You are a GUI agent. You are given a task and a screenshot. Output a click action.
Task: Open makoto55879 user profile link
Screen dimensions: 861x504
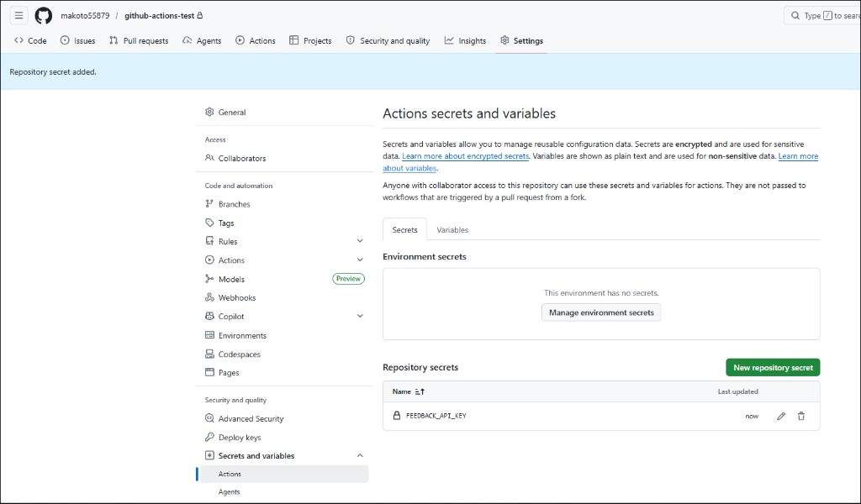click(x=85, y=15)
